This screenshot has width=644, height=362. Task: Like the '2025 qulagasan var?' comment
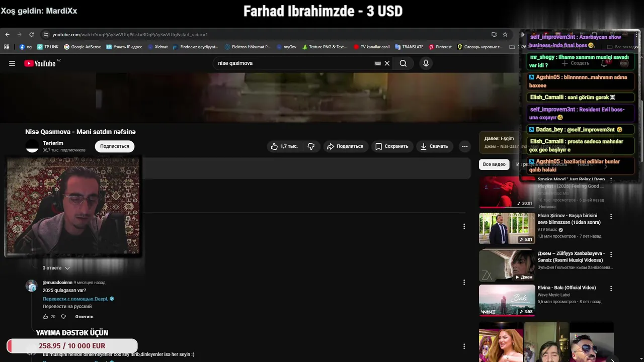coord(45,317)
